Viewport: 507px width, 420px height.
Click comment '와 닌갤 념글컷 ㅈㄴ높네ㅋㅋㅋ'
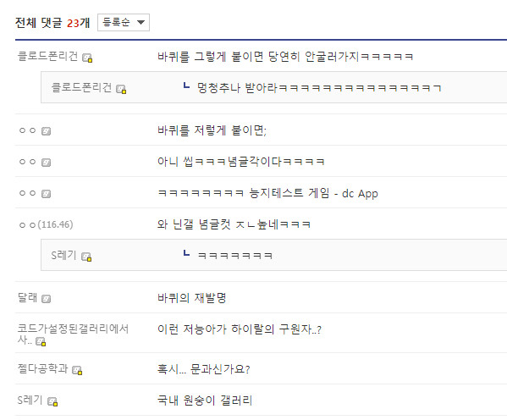tap(234, 224)
